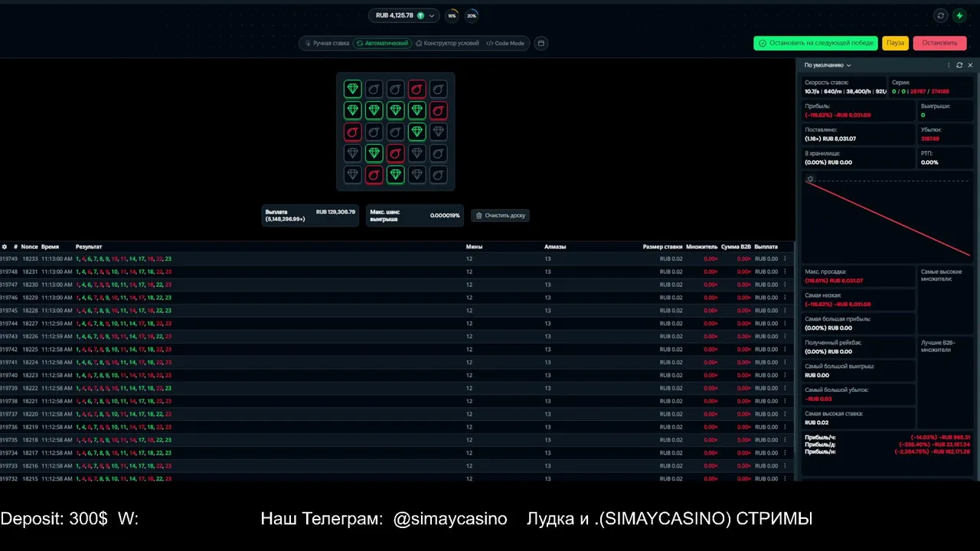Click the Размер ставки column header
The image size is (980, 551).
coord(662,246)
